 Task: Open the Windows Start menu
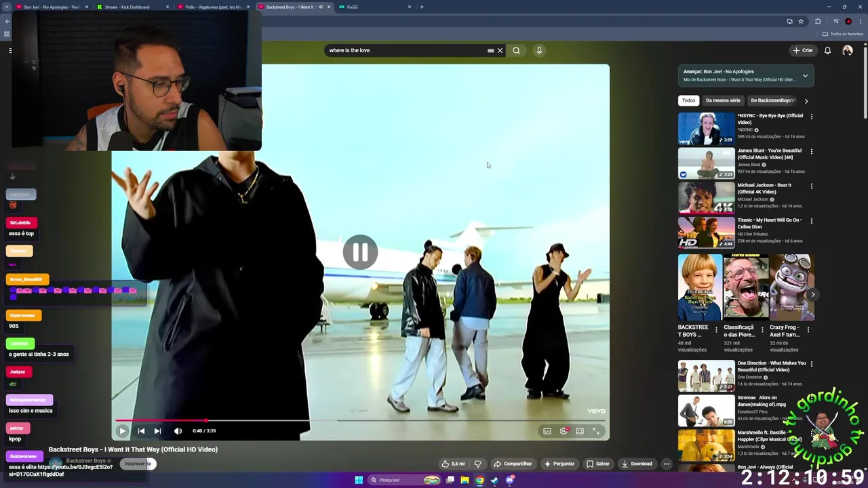359,480
